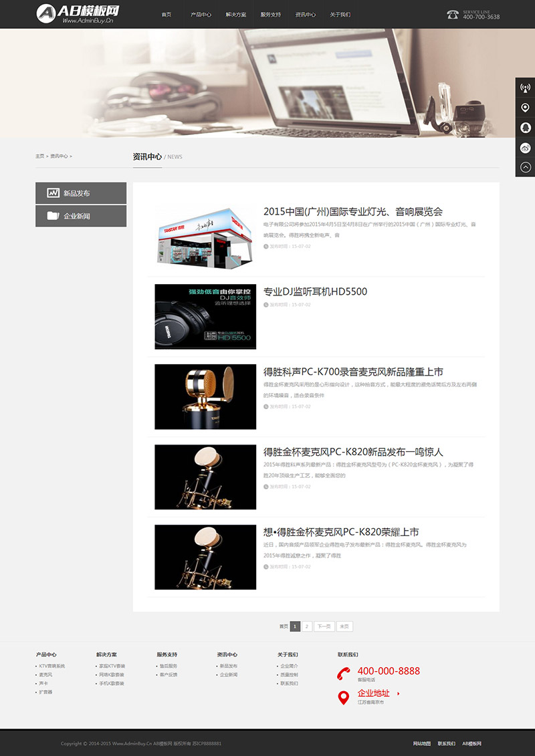This screenshot has width=535, height=756.
Task: Click the broadcast signal icon in right sidebar
Action: [526, 88]
